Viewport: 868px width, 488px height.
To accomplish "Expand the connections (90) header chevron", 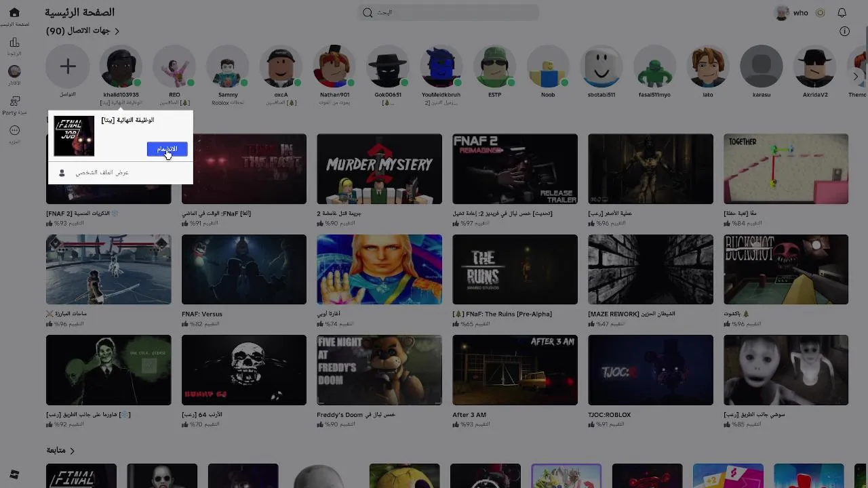I will click(x=117, y=31).
